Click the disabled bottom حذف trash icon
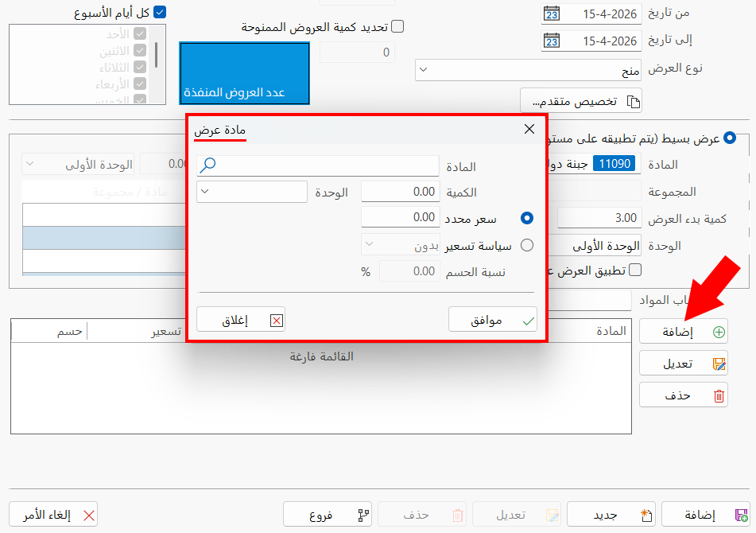 [458, 515]
